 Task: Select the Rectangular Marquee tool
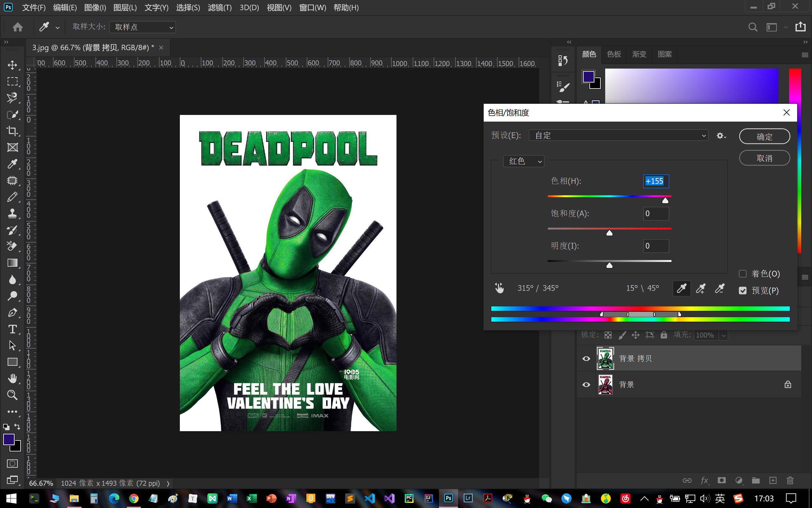point(12,81)
